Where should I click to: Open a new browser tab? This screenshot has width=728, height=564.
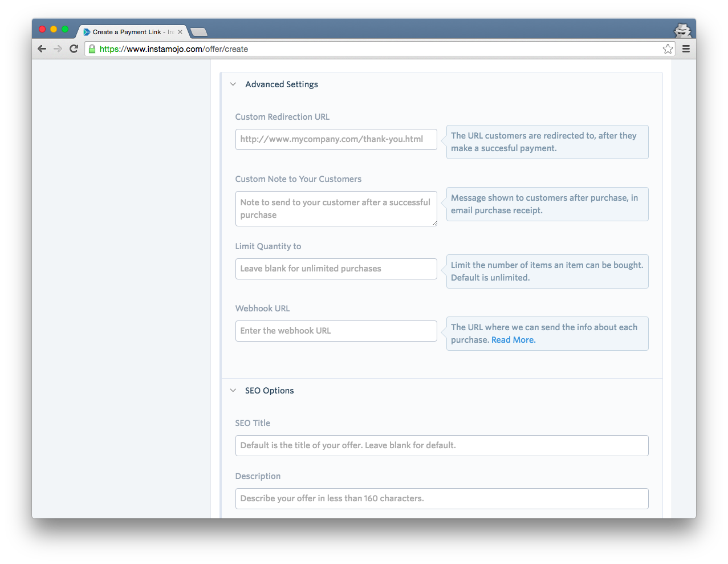click(x=198, y=32)
